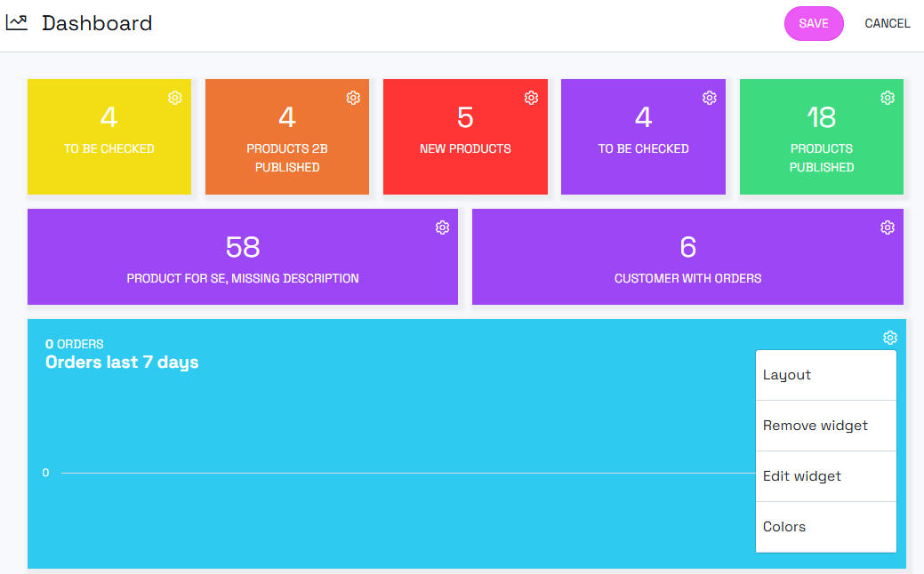924x574 pixels.
Task: Click the Dashboard page title
Action: tap(97, 24)
